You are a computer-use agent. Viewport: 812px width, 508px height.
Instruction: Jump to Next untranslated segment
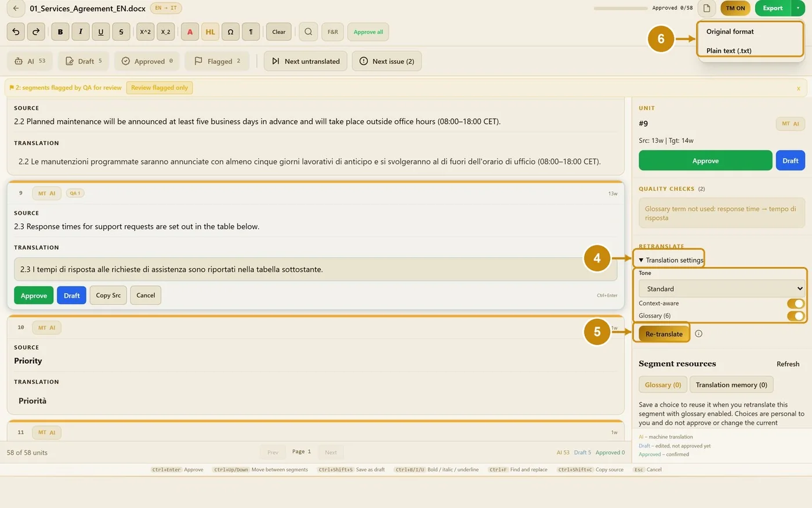(306, 61)
